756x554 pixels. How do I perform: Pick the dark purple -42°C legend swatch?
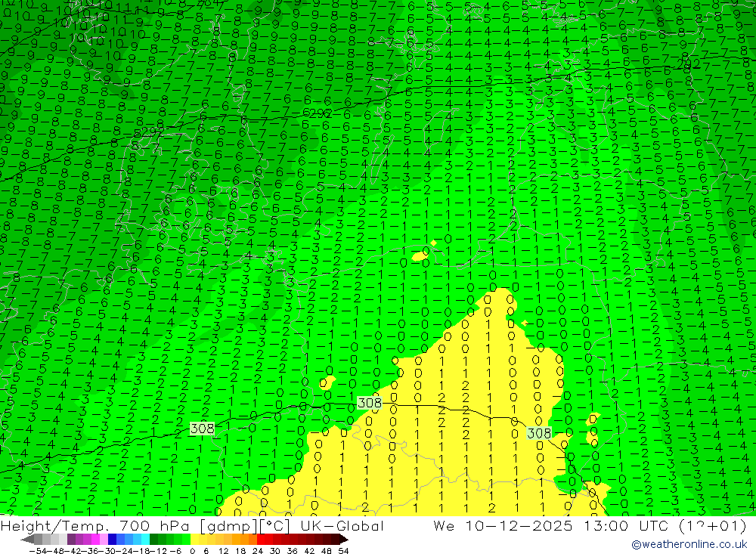[71, 539]
